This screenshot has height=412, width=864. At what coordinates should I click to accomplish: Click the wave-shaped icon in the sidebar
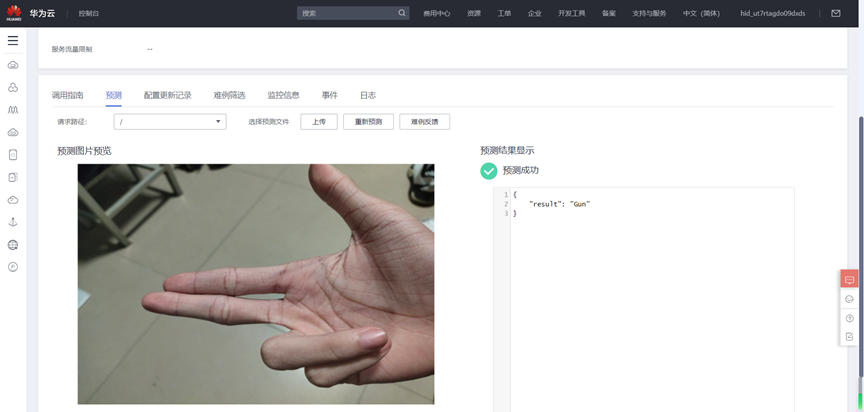(13, 110)
